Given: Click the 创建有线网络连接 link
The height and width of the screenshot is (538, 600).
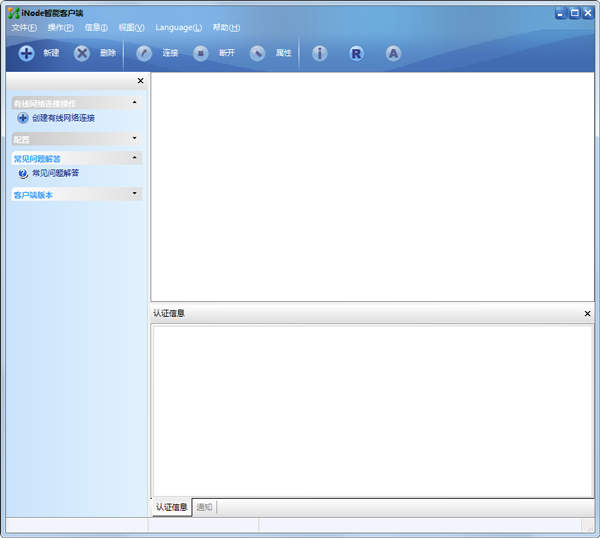Looking at the screenshot, I should point(63,118).
